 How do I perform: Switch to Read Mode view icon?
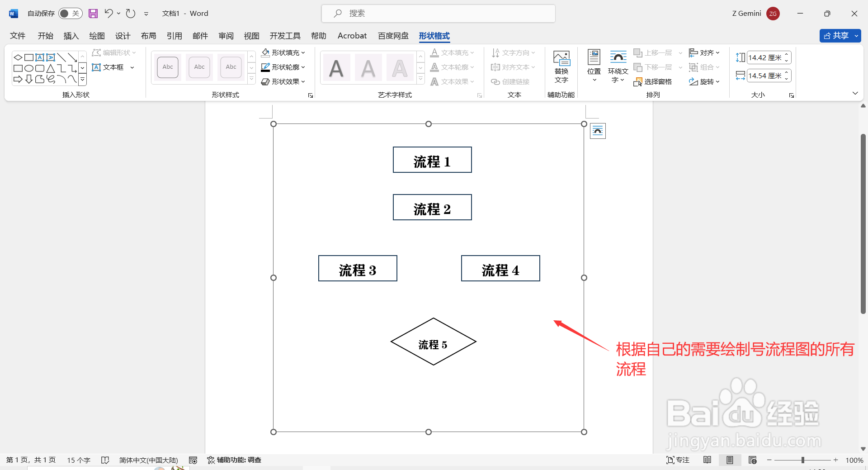coord(708,460)
